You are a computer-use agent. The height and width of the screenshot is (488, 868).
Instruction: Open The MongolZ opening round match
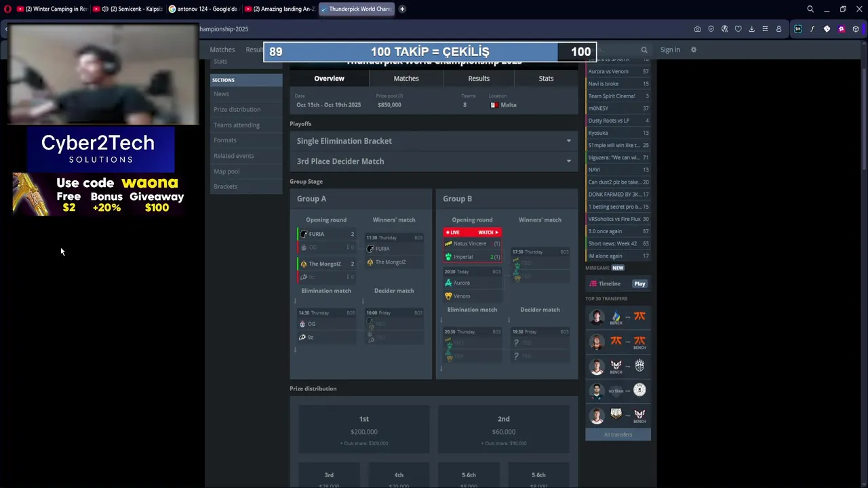tap(327, 270)
